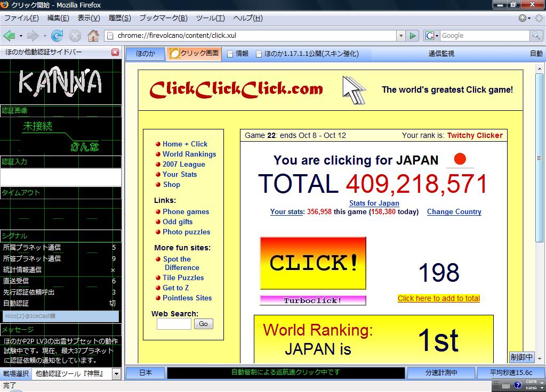Switch to the 情報 tab
This screenshot has width=546, height=392.
point(238,54)
